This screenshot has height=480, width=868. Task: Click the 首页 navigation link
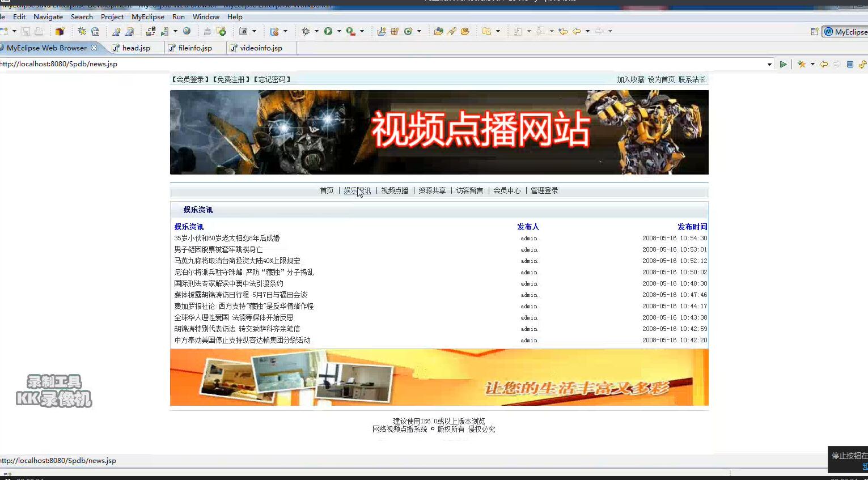pos(327,191)
